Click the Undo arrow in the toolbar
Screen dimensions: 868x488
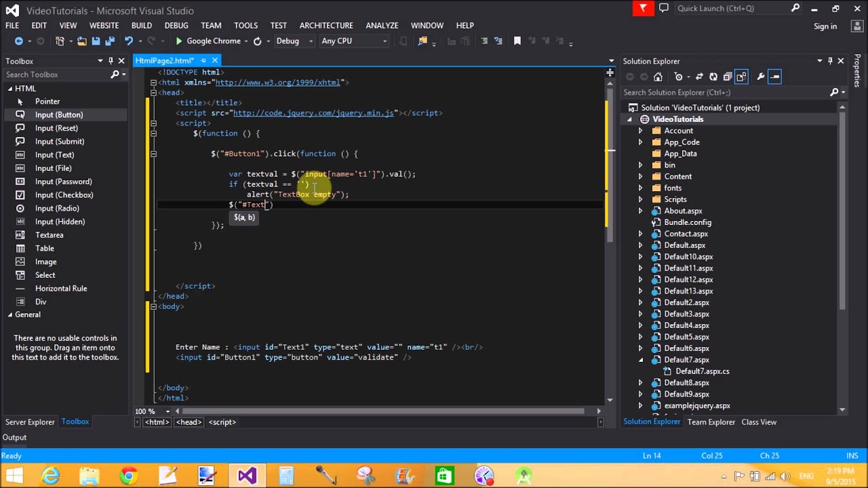point(128,41)
